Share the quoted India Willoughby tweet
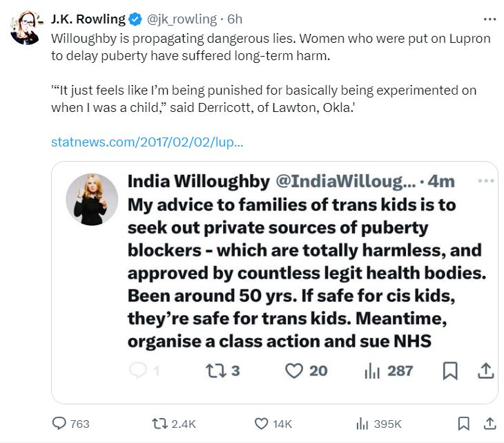Screen dimensions: 504x443 tap(485, 370)
